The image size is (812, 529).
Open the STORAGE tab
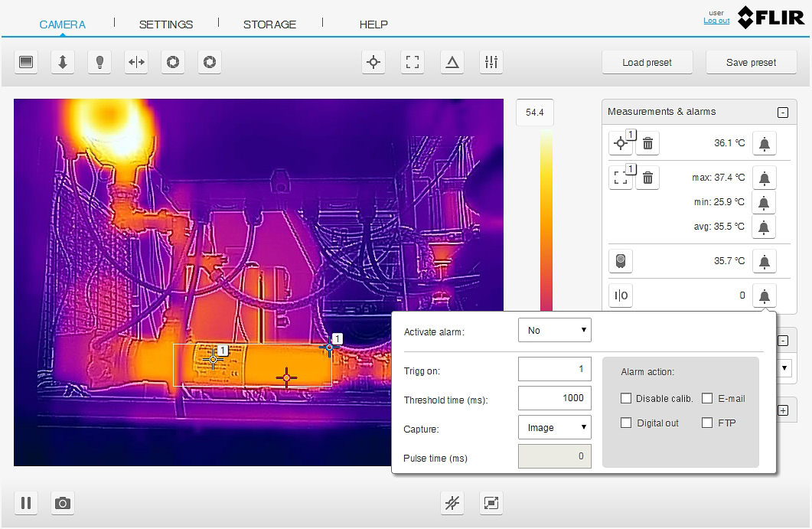coord(269,24)
